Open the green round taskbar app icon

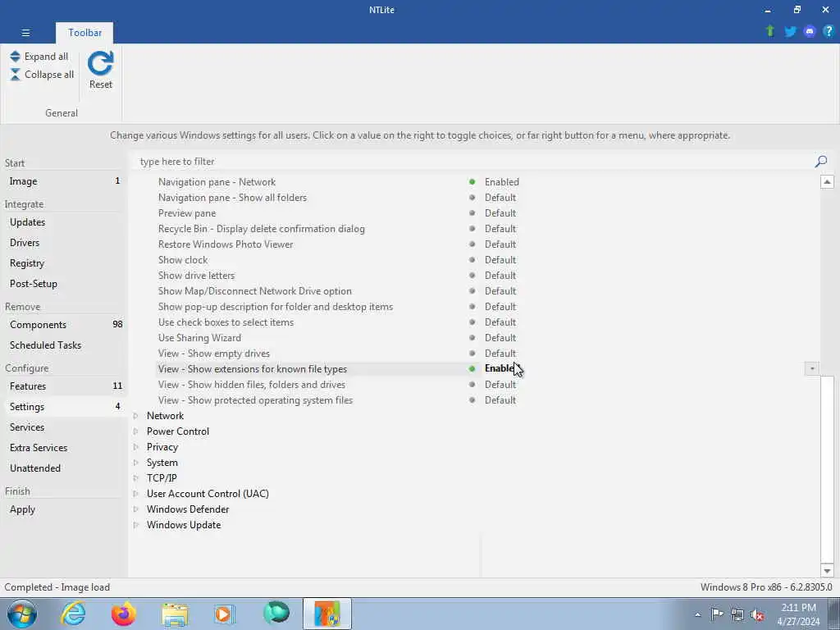click(276, 613)
